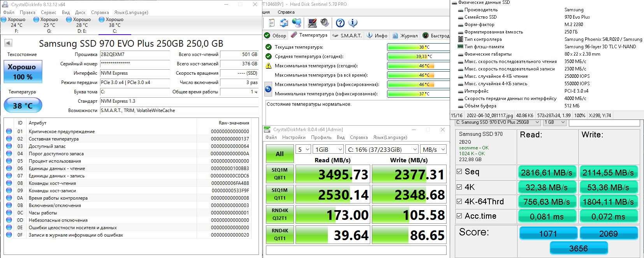Run the RND4K Q1T1 test
Screen dimensions: 644x258
[x=280, y=234]
